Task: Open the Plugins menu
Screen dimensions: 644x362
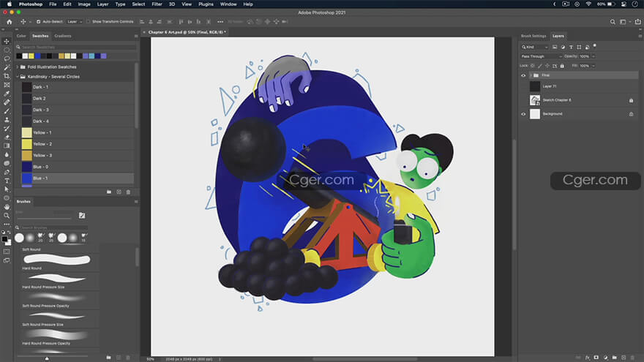Action: (x=206, y=4)
